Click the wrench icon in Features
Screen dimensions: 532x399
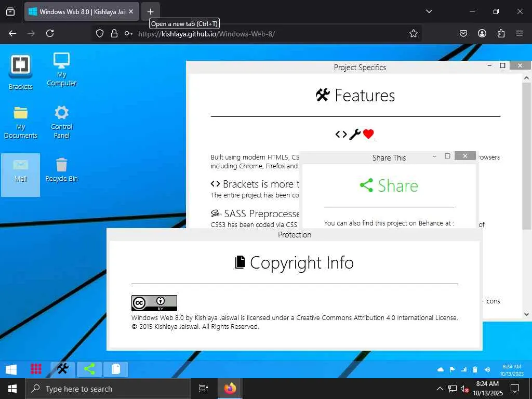(x=354, y=135)
